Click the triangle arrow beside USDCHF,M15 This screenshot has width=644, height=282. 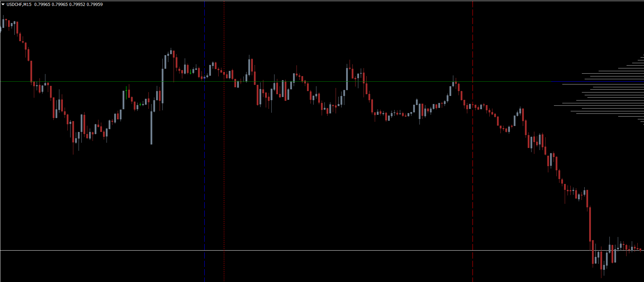pyautogui.click(x=3, y=5)
